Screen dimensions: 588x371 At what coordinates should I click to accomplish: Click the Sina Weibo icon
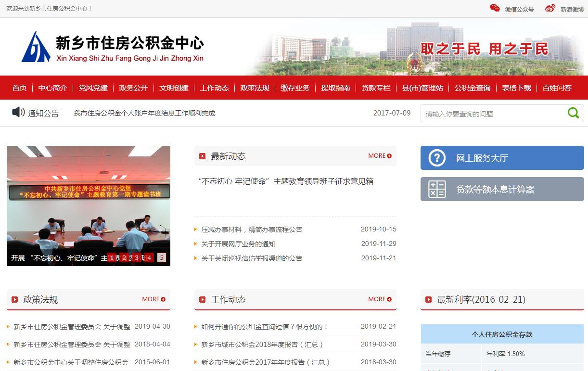point(550,8)
